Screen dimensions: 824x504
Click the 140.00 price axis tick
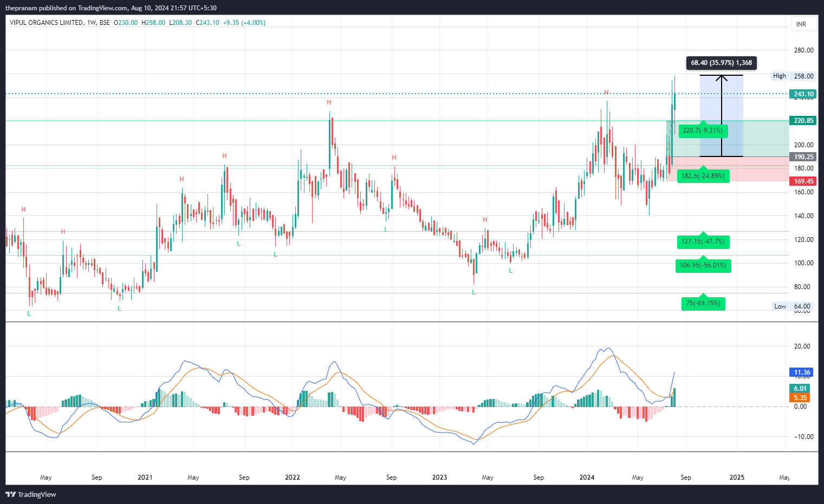(x=803, y=216)
